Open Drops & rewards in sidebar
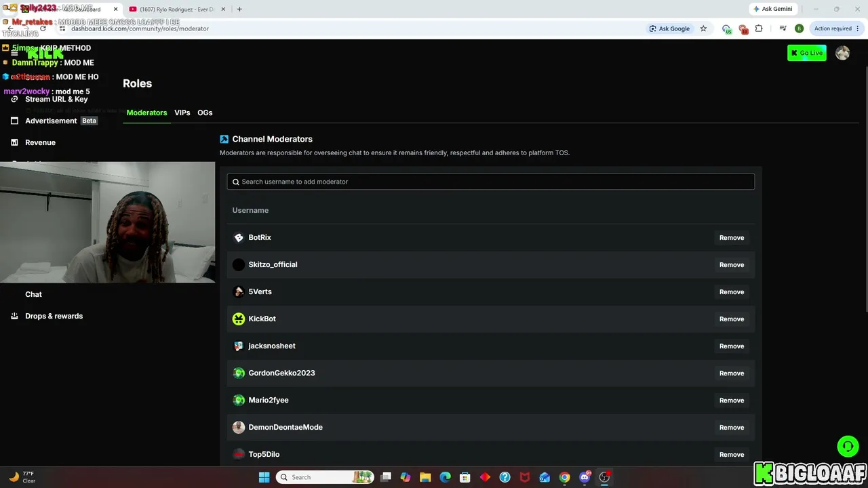 coord(54,316)
